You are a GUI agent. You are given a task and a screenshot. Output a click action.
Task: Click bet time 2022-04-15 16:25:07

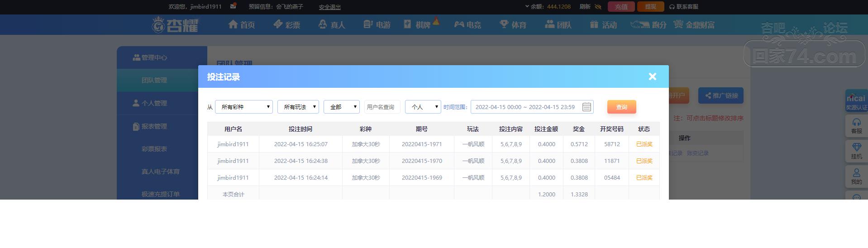301,144
